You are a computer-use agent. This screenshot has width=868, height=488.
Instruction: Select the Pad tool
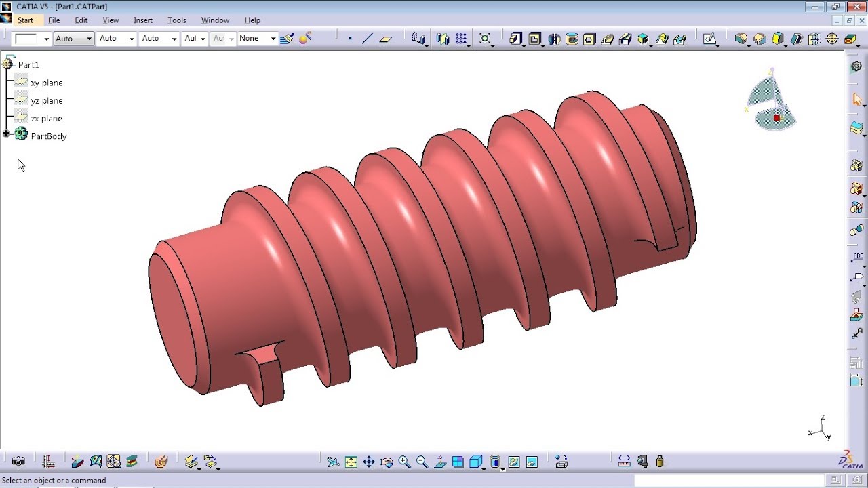[x=517, y=39]
